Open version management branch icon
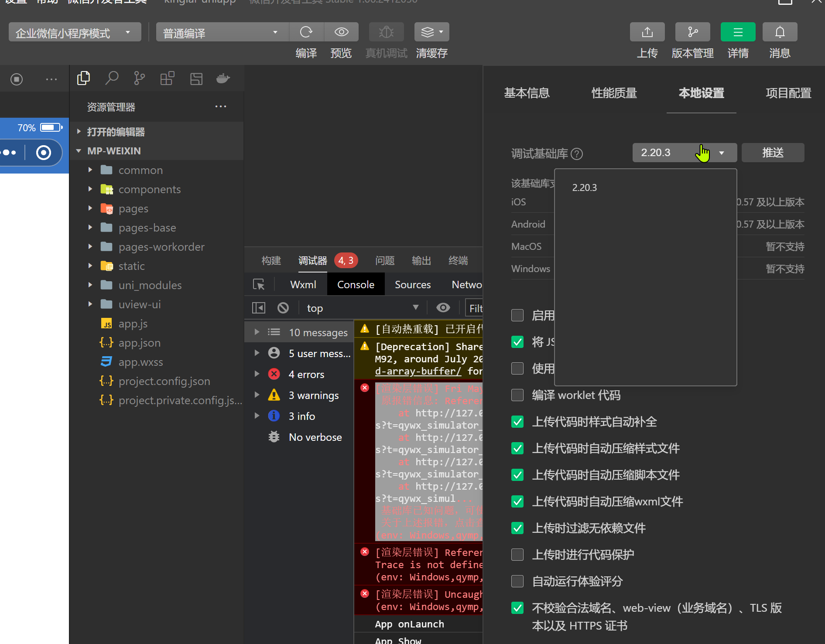Viewport: 825px width, 644px height. click(693, 32)
